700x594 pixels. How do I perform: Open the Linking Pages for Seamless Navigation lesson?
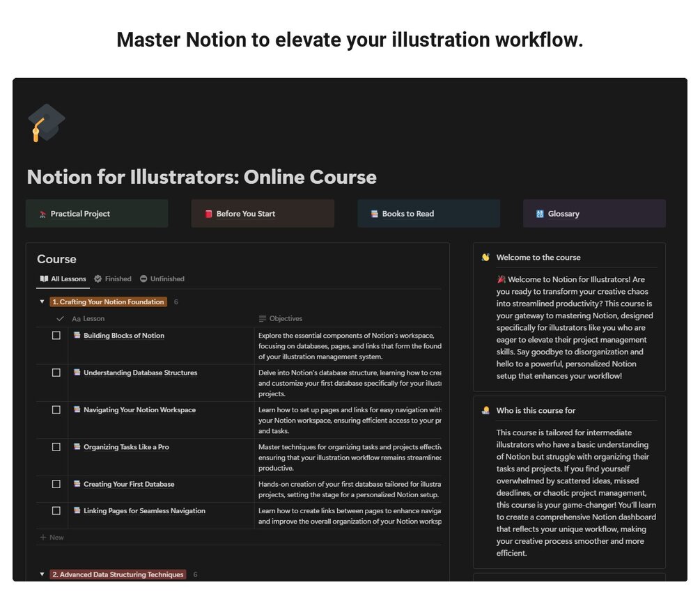(x=144, y=511)
